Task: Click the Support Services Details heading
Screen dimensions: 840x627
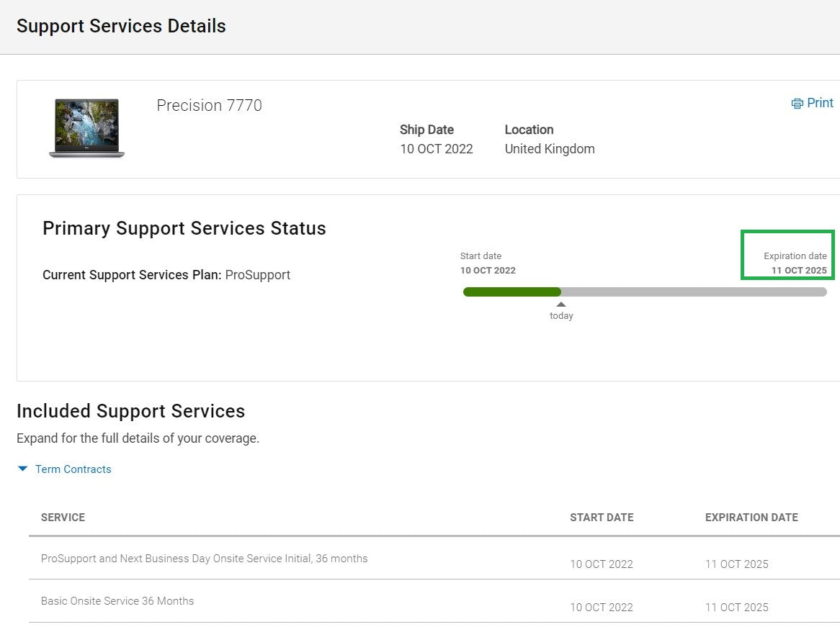Action: (x=121, y=26)
